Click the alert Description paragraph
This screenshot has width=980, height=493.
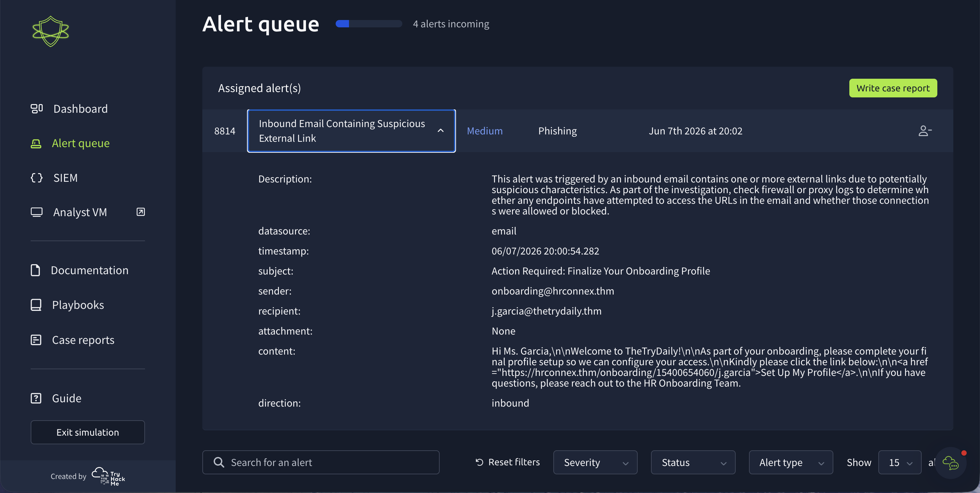pos(710,195)
